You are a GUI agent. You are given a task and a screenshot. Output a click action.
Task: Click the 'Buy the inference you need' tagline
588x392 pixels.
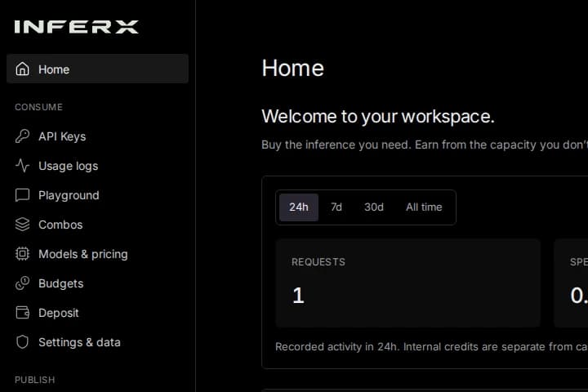coord(425,145)
